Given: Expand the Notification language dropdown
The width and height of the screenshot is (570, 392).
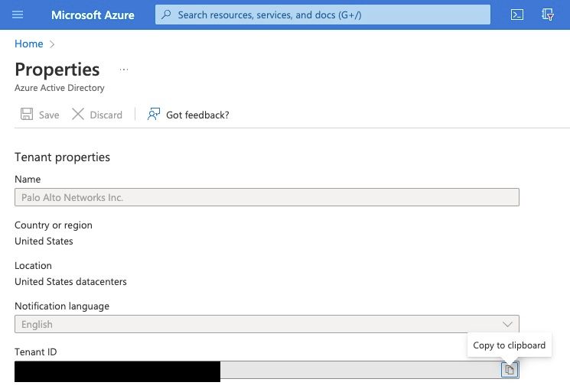Looking at the screenshot, I should tap(266, 324).
